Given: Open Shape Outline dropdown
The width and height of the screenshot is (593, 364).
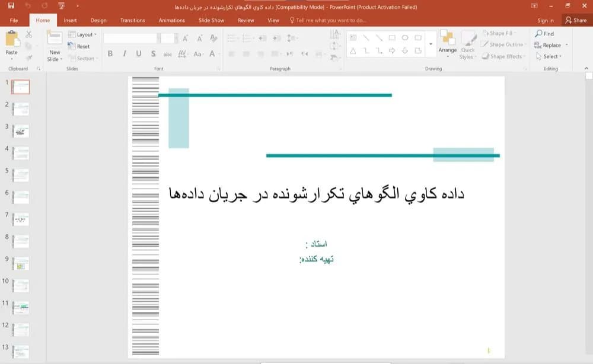Looking at the screenshot, I should click(503, 44).
